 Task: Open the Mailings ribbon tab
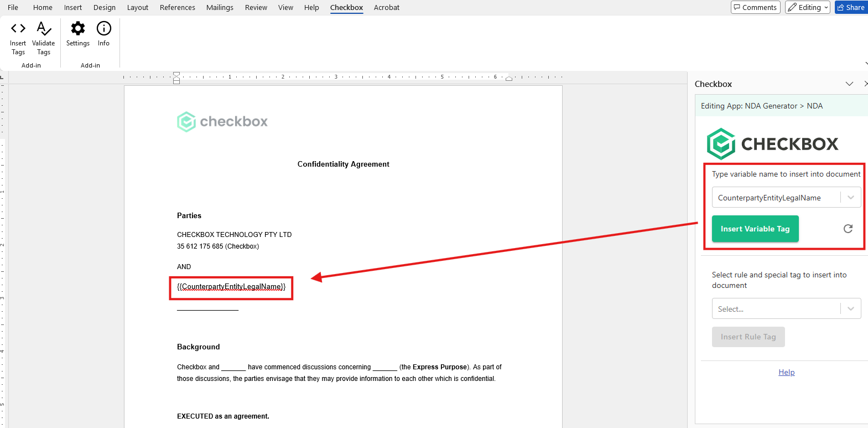click(220, 7)
